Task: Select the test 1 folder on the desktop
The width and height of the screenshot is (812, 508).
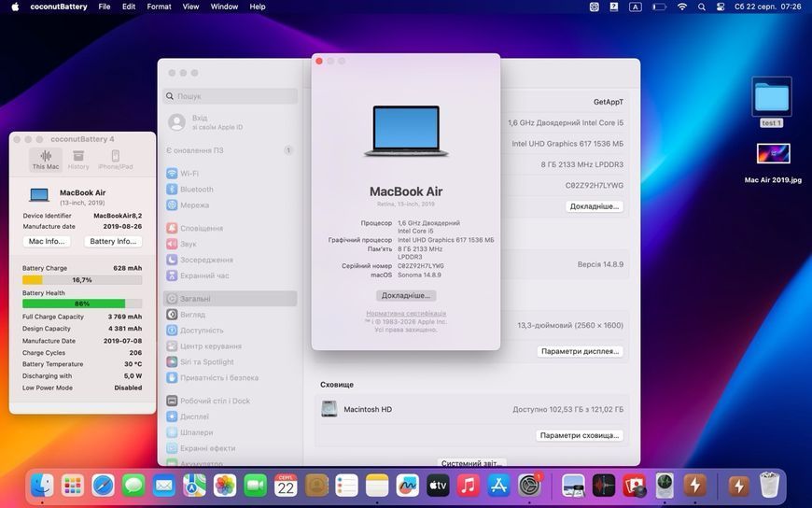Action: point(772,102)
